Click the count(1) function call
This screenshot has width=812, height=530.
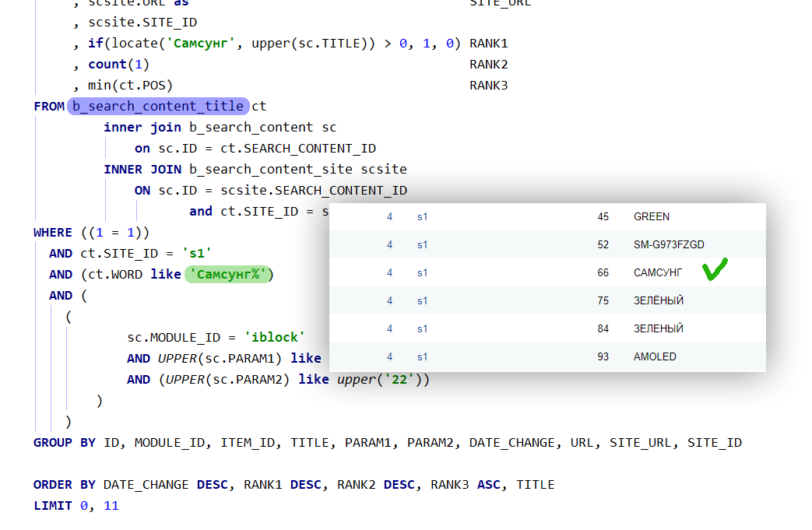coord(118,65)
